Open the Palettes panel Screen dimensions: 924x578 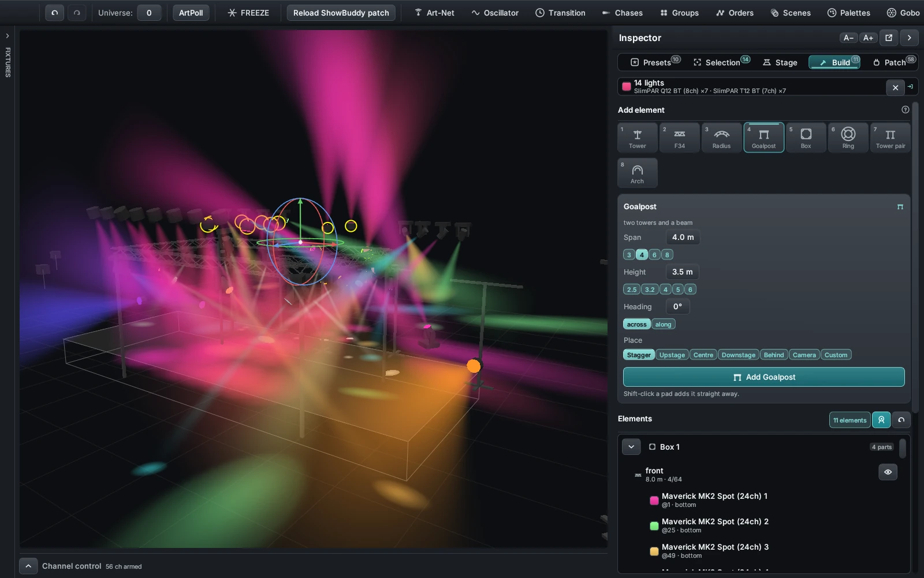[849, 13]
